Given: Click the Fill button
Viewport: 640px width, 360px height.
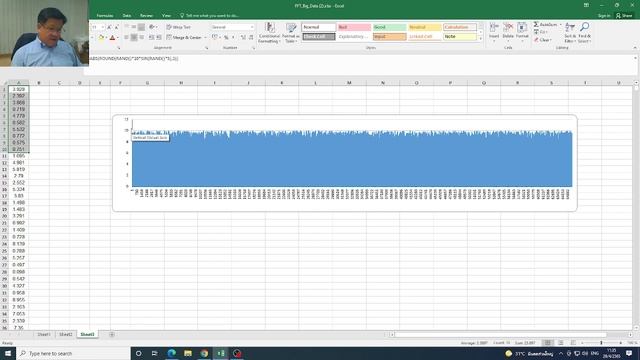Looking at the screenshot, I should pyautogui.click(x=541, y=32).
